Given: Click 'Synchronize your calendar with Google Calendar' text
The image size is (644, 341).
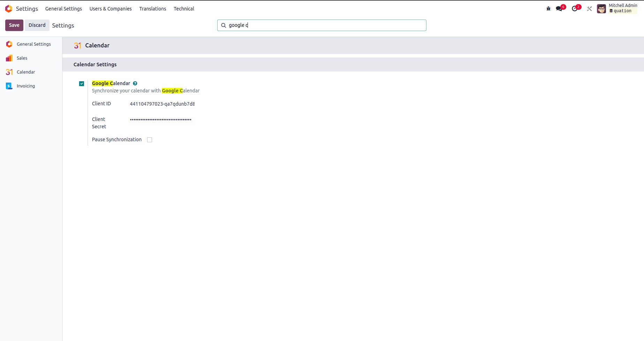Looking at the screenshot, I should click(x=146, y=91).
